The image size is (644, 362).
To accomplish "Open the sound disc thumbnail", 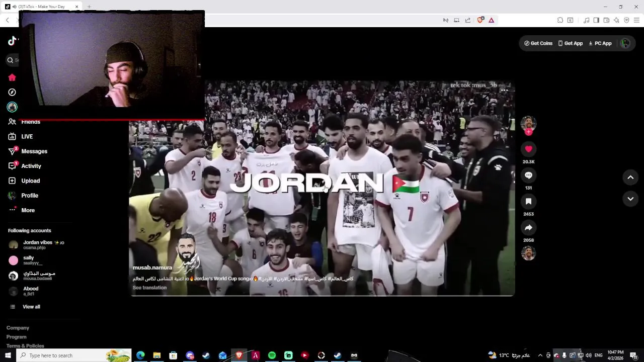I will coord(528,253).
